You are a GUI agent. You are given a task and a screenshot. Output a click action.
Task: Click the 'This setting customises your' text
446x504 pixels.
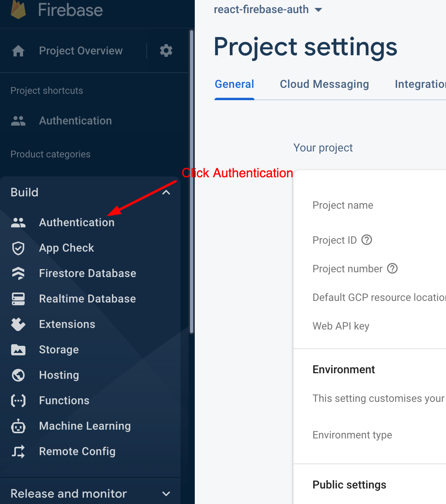378,398
